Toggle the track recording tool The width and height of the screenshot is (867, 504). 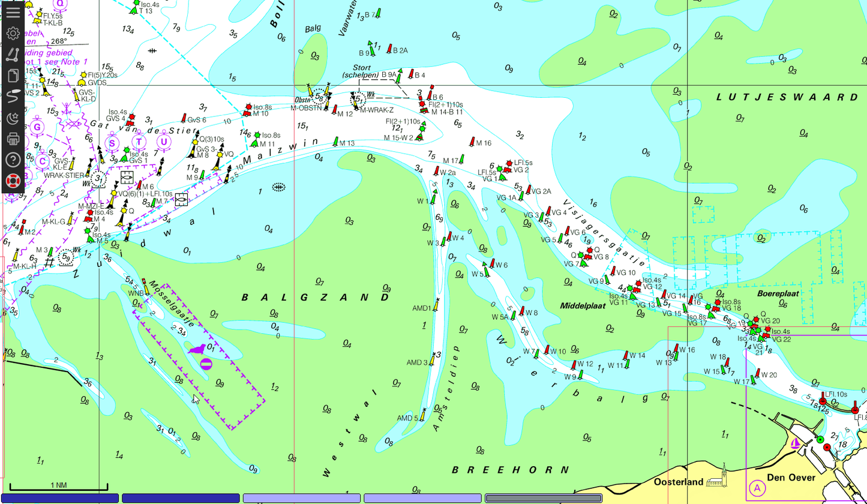coord(13,97)
